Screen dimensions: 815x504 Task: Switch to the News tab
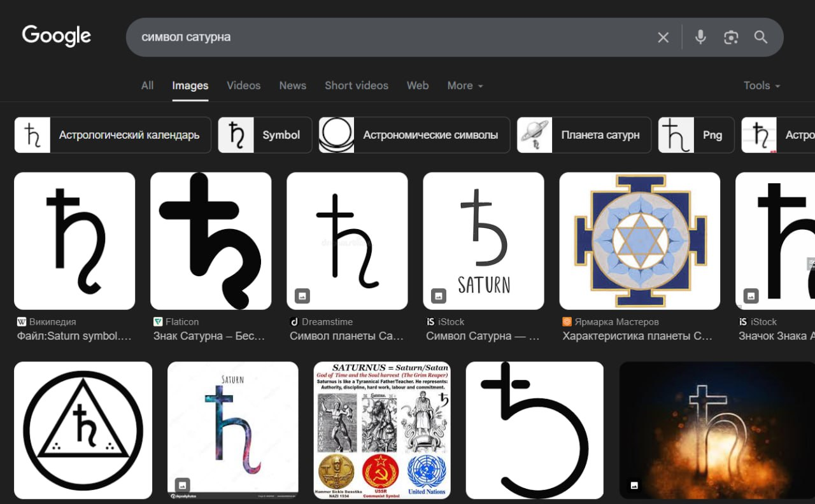292,85
